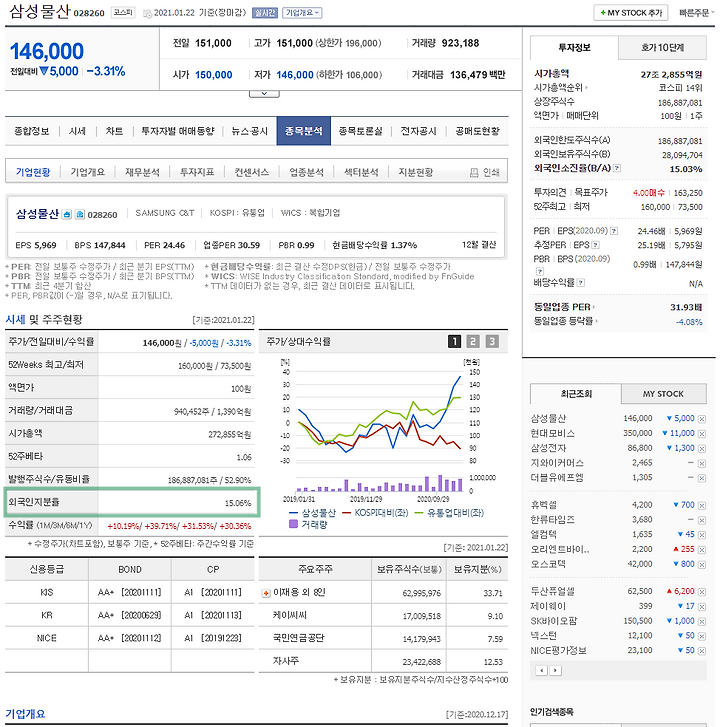Switch to MY STOCK tab in sidebar
The width and height of the screenshot is (720, 727).
[x=663, y=394]
